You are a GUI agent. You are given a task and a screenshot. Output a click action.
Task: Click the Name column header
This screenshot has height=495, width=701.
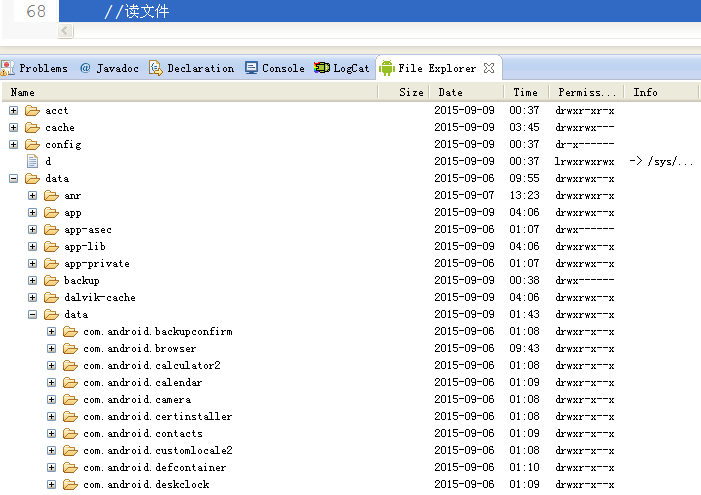(190, 93)
